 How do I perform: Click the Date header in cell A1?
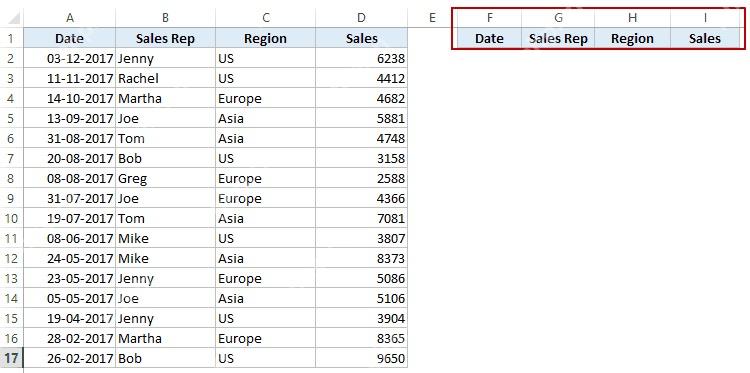[x=70, y=38]
